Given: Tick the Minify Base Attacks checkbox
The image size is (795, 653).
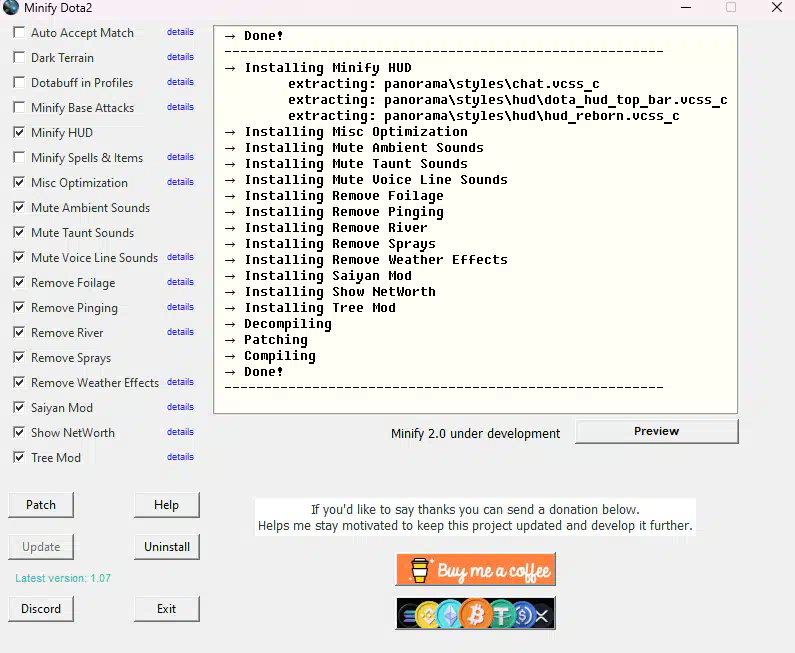Looking at the screenshot, I should (x=19, y=107).
